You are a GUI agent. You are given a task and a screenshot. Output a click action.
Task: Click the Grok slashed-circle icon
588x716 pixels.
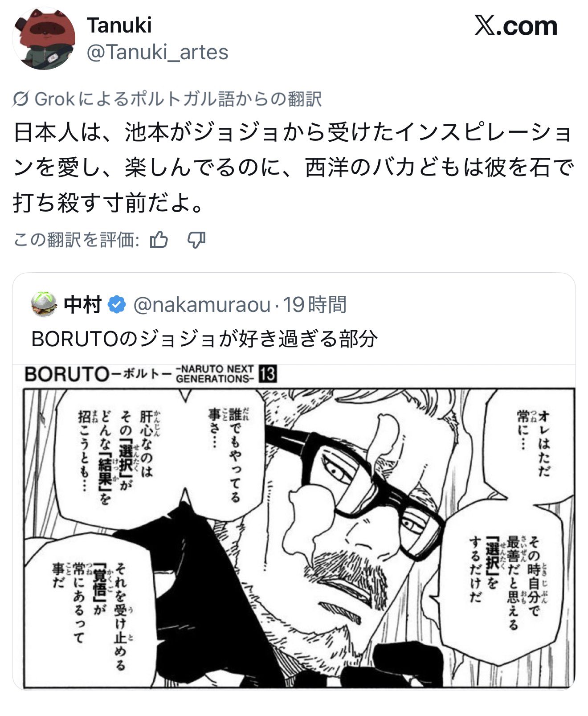pyautogui.click(x=21, y=99)
